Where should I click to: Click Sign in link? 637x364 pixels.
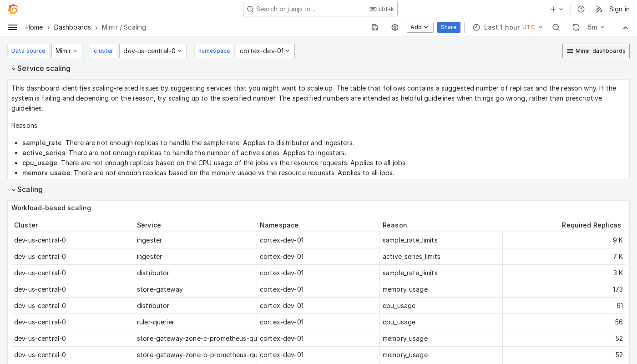(x=619, y=9)
